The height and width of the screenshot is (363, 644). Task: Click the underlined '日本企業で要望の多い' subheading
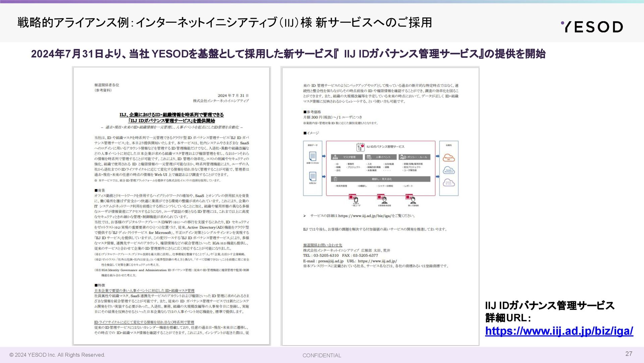coord(144,290)
